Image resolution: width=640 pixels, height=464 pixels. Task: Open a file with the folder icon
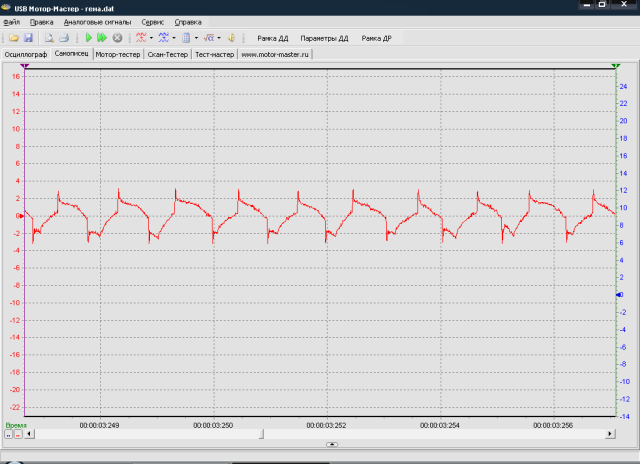pos(14,38)
